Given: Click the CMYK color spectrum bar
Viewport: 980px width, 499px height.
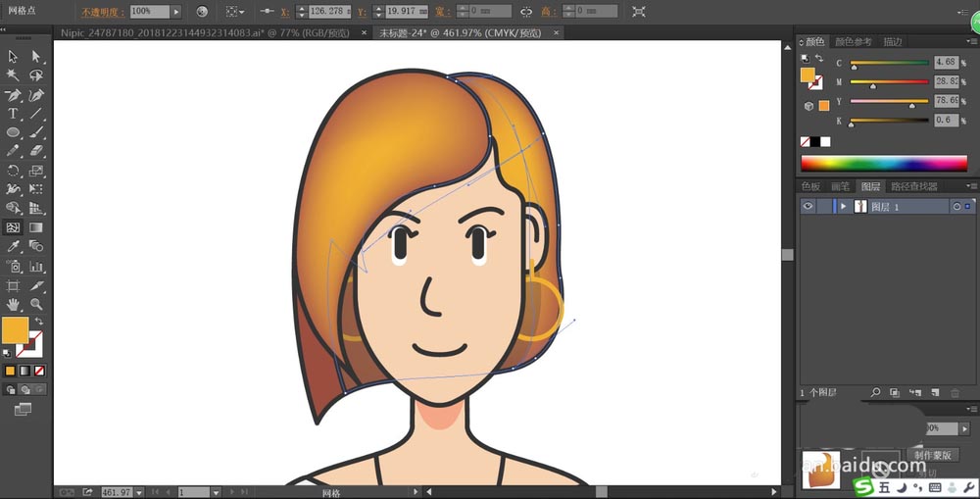Looking at the screenshot, I should [x=883, y=164].
